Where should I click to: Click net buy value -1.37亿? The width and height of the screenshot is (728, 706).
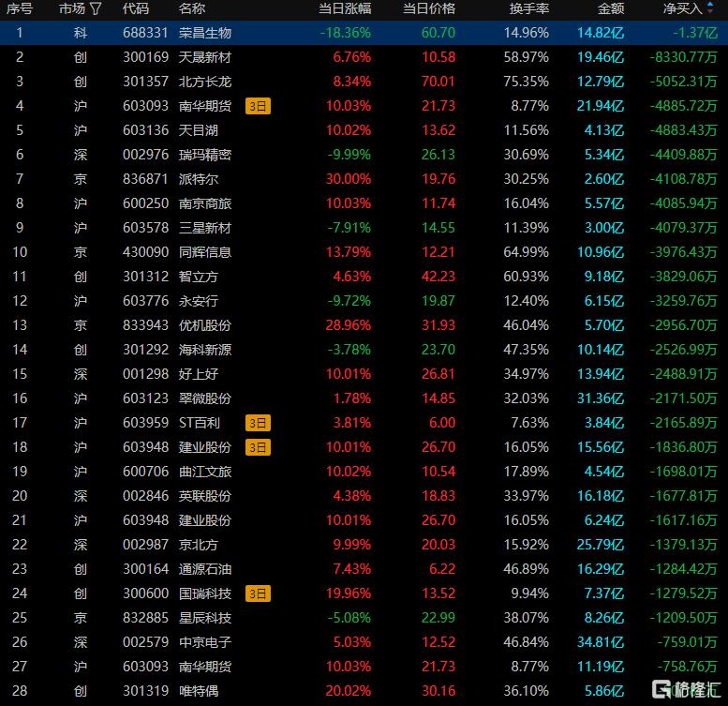[695, 33]
